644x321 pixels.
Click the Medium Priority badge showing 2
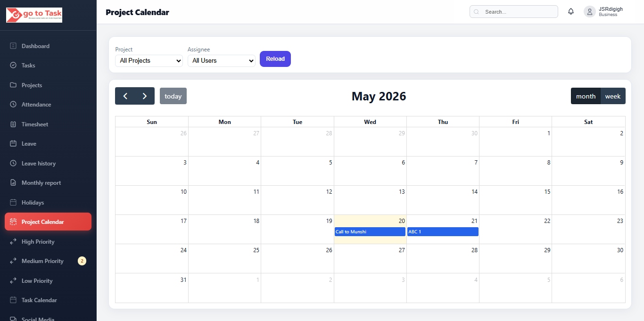pyautogui.click(x=82, y=261)
